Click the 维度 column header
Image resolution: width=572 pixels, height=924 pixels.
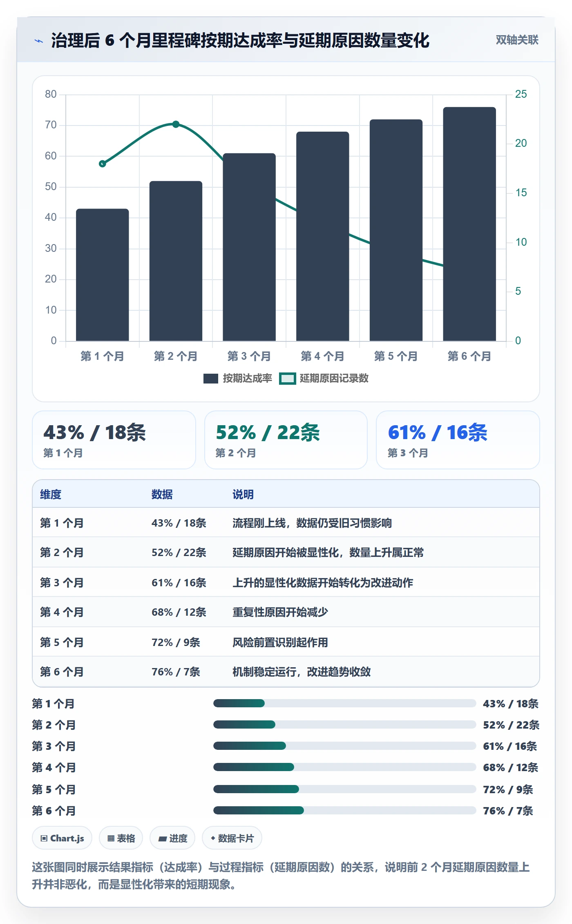tap(51, 494)
